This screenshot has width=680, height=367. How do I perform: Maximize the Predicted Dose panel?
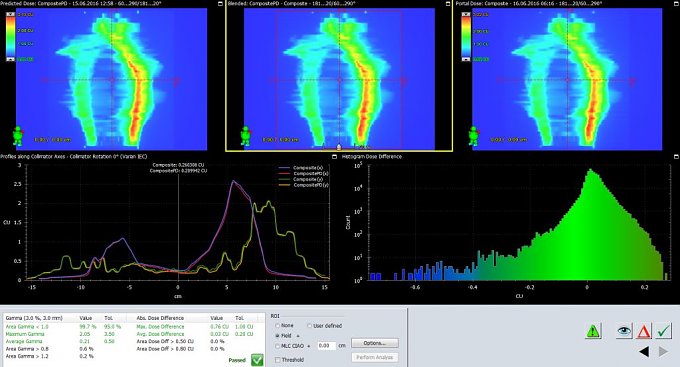pos(221,3)
